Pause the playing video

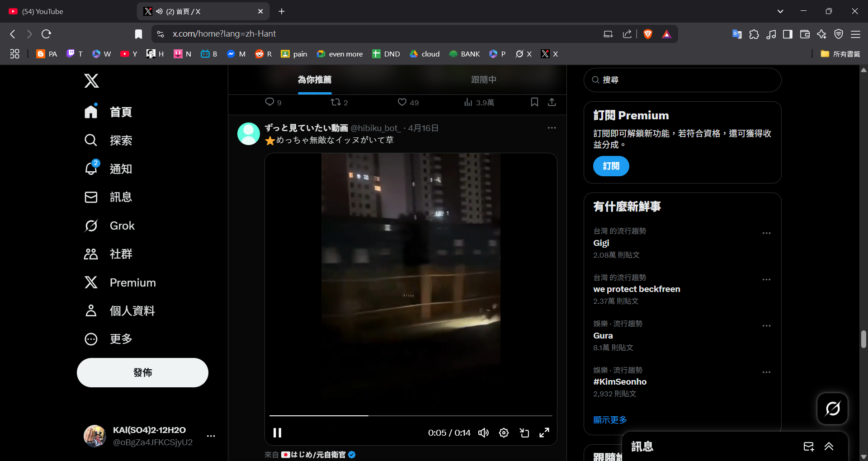click(278, 433)
